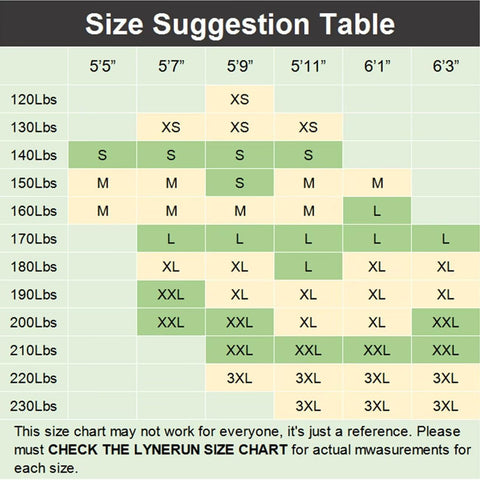Click the XS cell at 130Lbs and 5'7"
This screenshot has width=480, height=480.
point(171,127)
